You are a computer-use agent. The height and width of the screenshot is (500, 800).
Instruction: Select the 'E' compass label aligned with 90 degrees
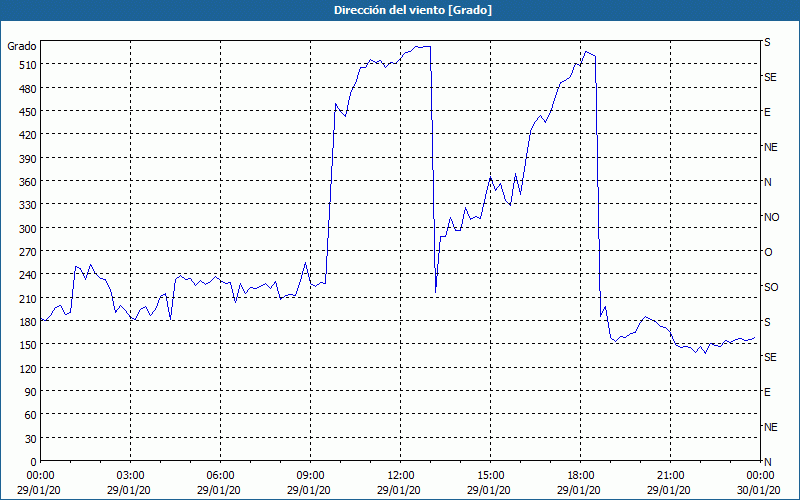tap(767, 392)
